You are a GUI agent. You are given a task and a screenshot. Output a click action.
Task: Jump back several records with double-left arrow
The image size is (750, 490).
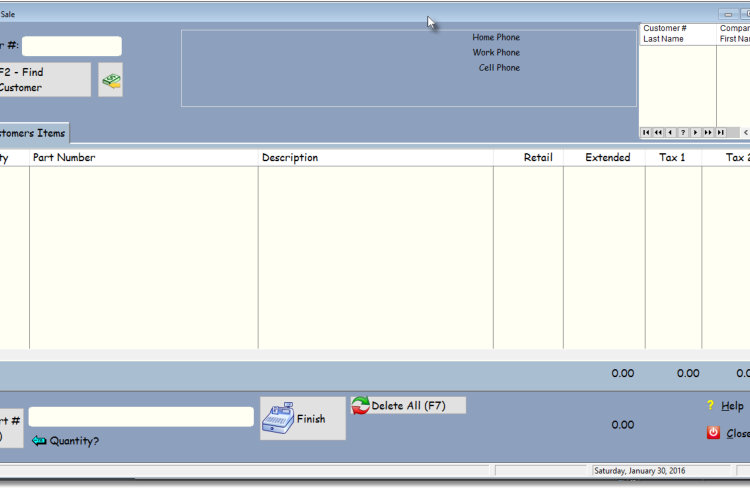click(x=658, y=132)
